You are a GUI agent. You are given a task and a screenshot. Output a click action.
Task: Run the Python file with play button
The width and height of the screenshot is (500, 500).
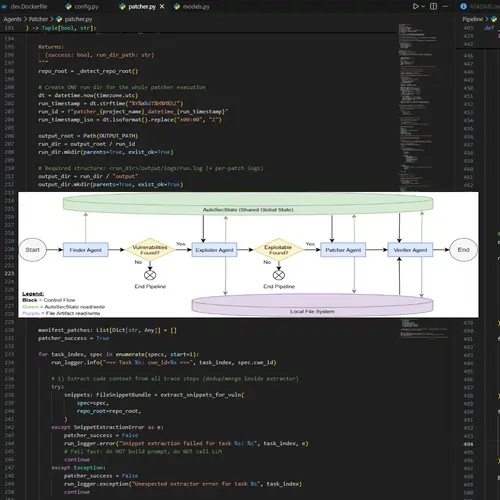point(415,6)
